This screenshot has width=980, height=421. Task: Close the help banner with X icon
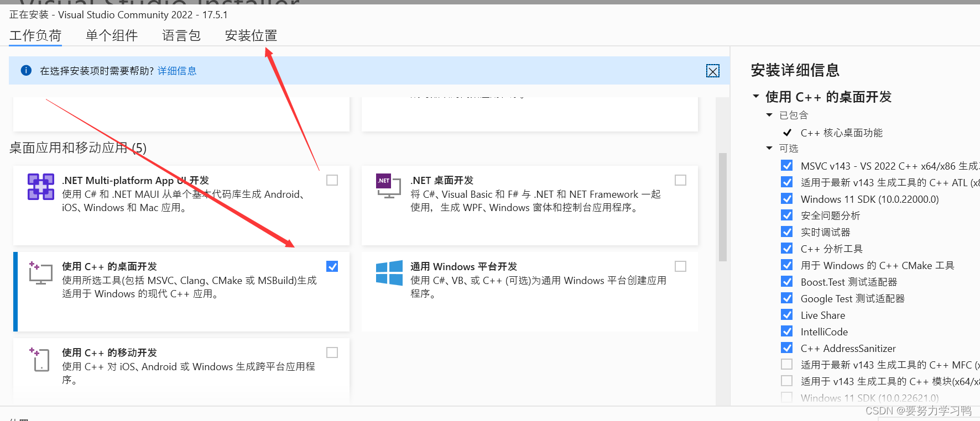pos(713,71)
